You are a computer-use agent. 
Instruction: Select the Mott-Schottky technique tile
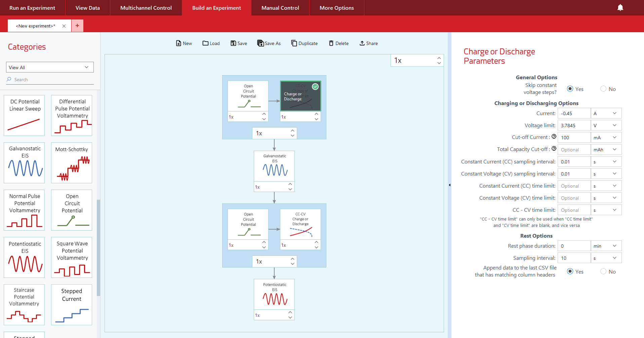point(72,163)
